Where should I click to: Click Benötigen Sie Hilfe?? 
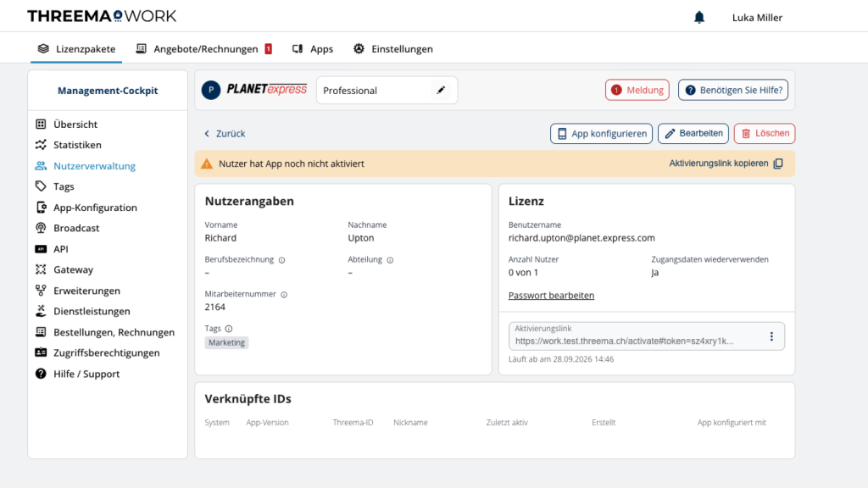[x=733, y=90]
